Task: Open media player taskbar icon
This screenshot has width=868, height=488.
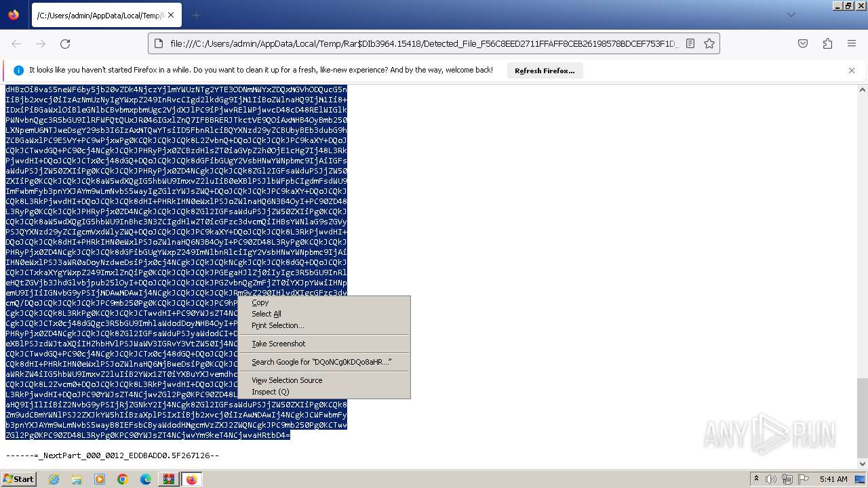Action: pos(100,479)
